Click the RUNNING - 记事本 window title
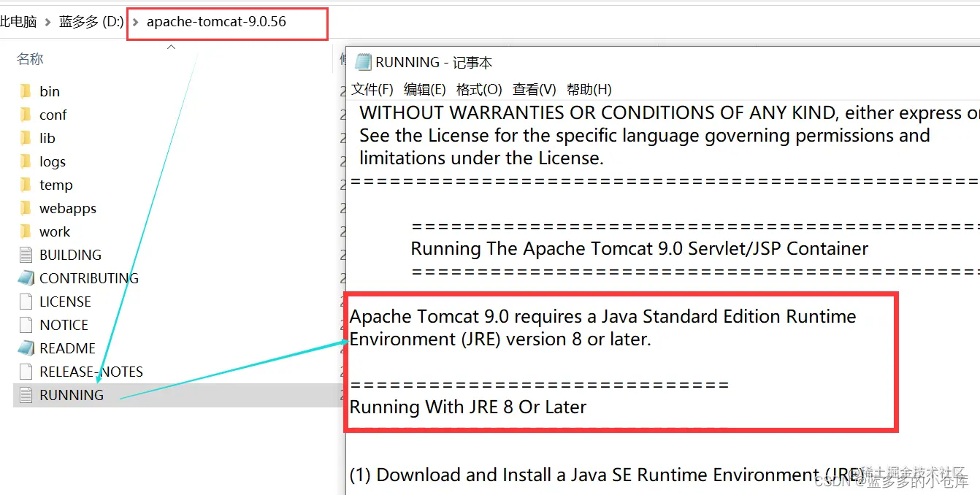This screenshot has height=495, width=980. [434, 62]
